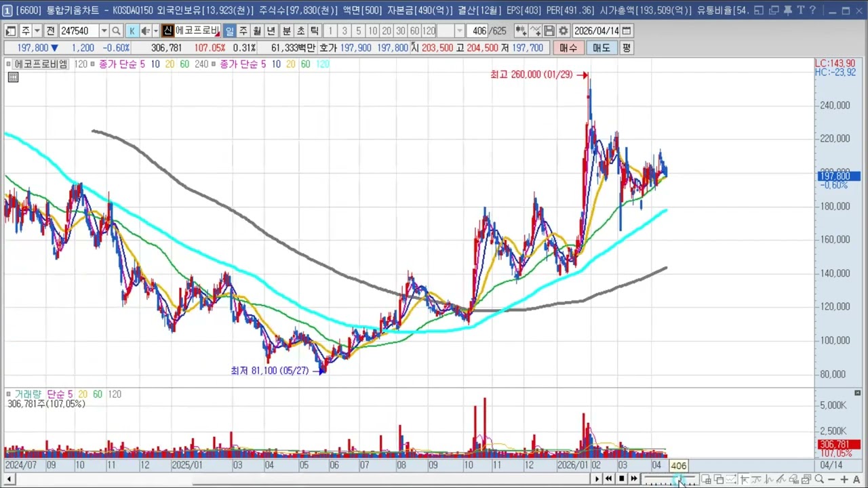Choose interval 30 button

tap(401, 31)
